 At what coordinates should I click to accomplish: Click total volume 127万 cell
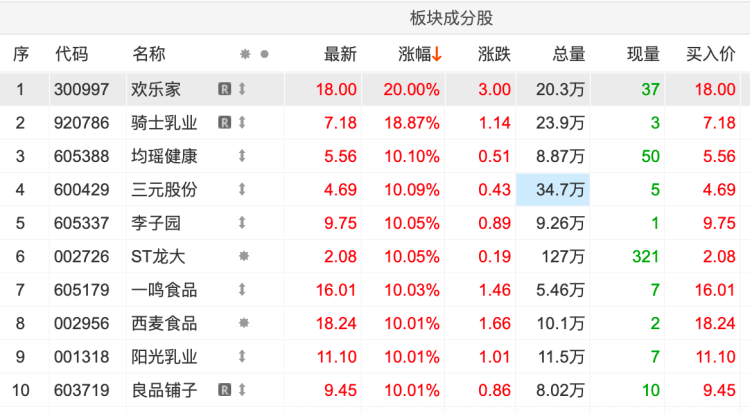coord(563,257)
